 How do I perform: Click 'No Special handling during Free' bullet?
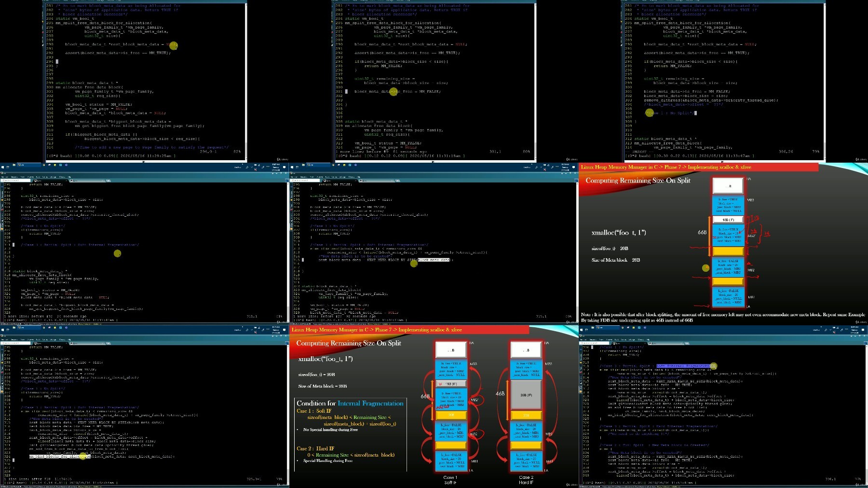tap(330, 430)
